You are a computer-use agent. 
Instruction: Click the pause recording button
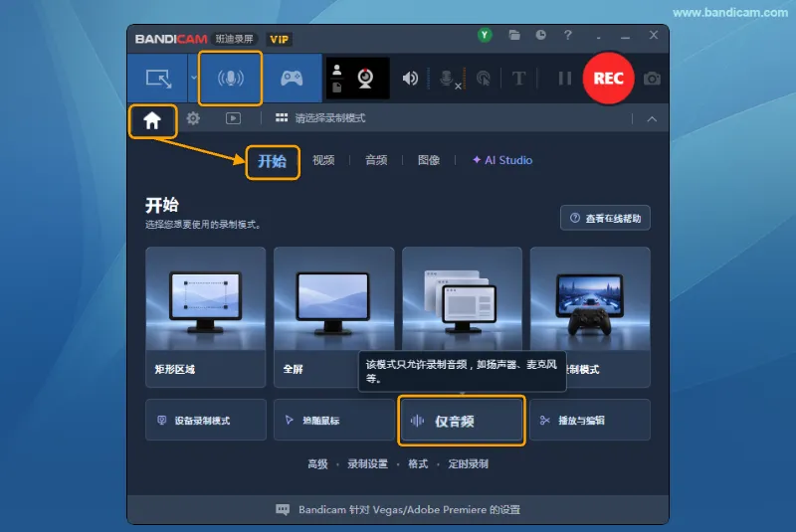(564, 79)
